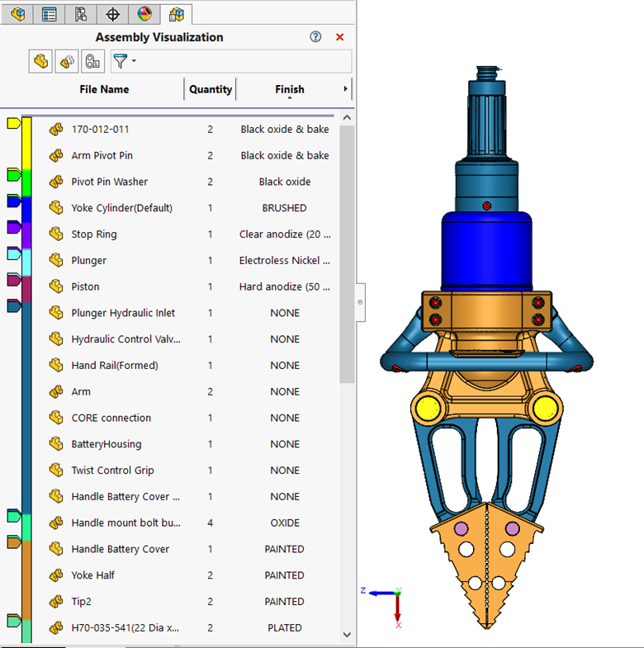Image resolution: width=644 pixels, height=648 pixels.
Task: Click the Yoke Cylinder(Default) part icon
Action: click(56, 208)
